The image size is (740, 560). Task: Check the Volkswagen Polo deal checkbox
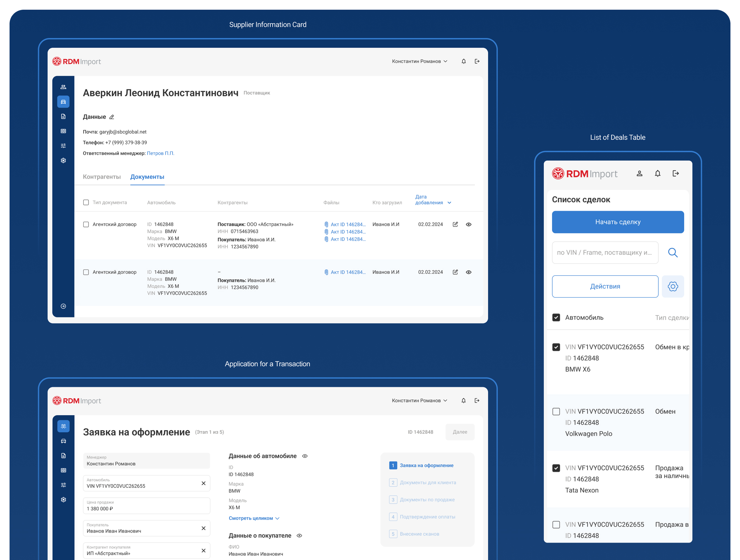tap(556, 411)
